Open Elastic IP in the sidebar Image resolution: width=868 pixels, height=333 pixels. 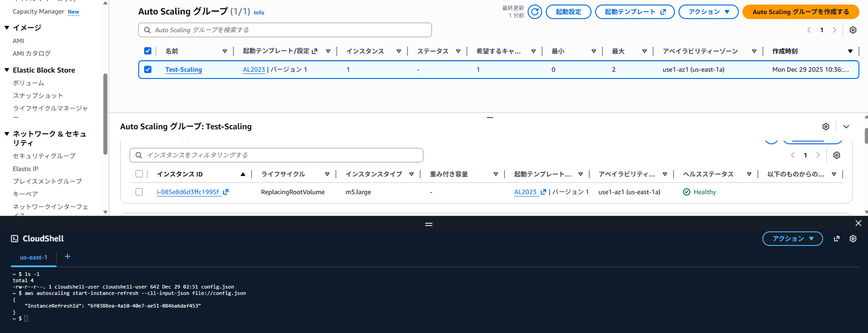[x=25, y=169]
